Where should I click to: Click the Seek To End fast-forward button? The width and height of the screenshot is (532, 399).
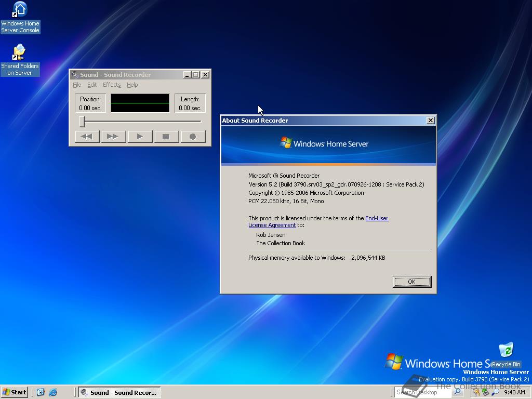coord(113,137)
